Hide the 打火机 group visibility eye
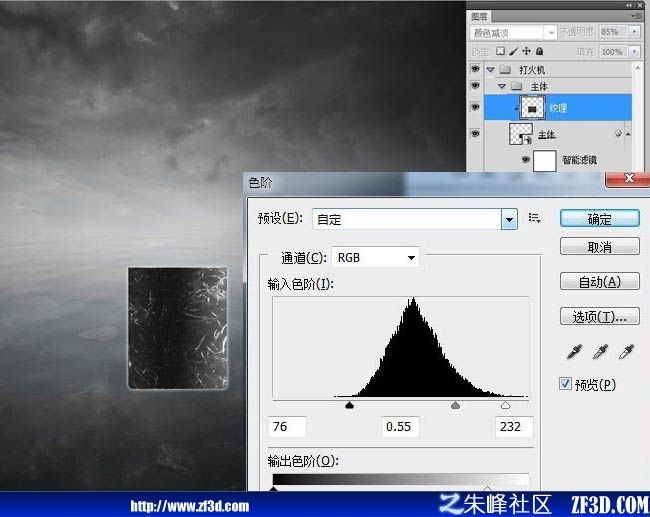The width and height of the screenshot is (650, 517). (475, 68)
